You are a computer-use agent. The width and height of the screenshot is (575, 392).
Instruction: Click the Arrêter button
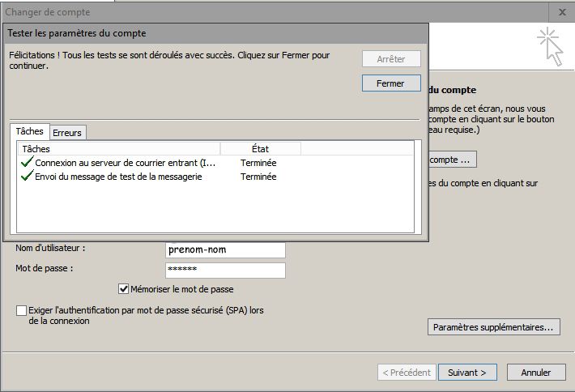pyautogui.click(x=391, y=59)
